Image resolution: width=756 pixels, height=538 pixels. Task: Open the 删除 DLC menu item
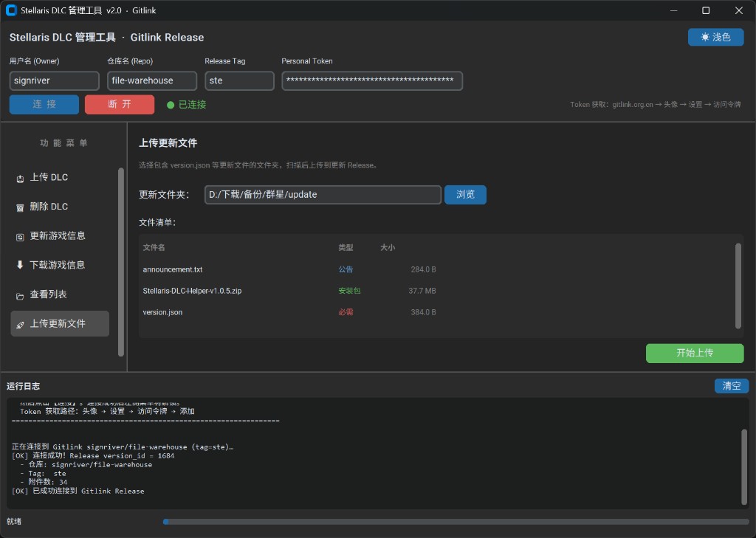60,207
